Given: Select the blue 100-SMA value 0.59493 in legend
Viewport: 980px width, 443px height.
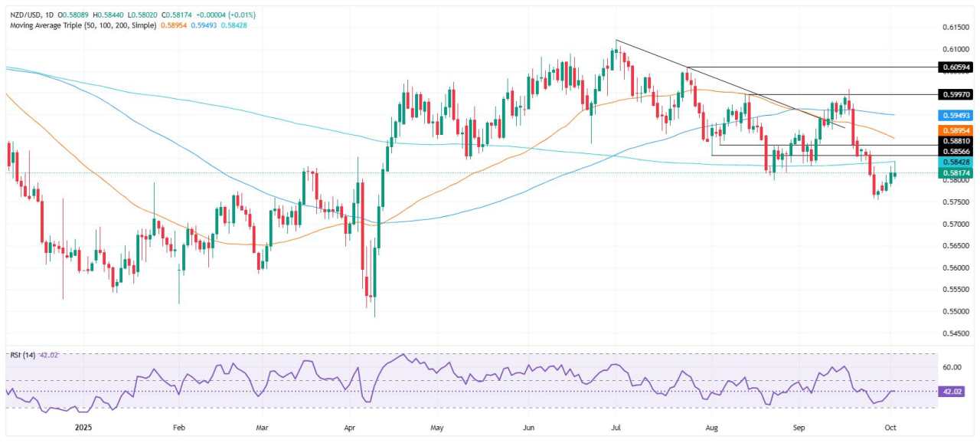Looking at the screenshot, I should (x=204, y=24).
